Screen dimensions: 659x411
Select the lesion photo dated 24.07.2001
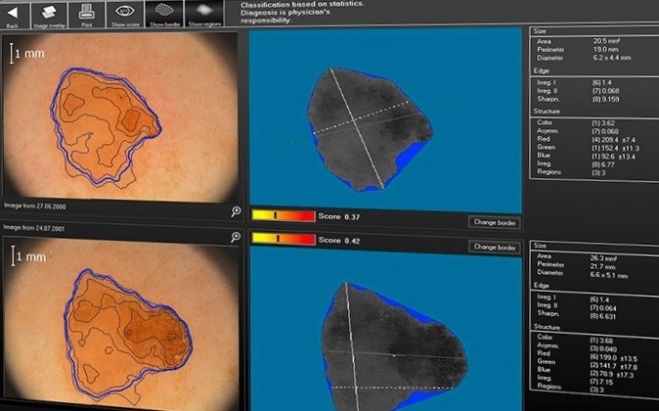(121, 324)
